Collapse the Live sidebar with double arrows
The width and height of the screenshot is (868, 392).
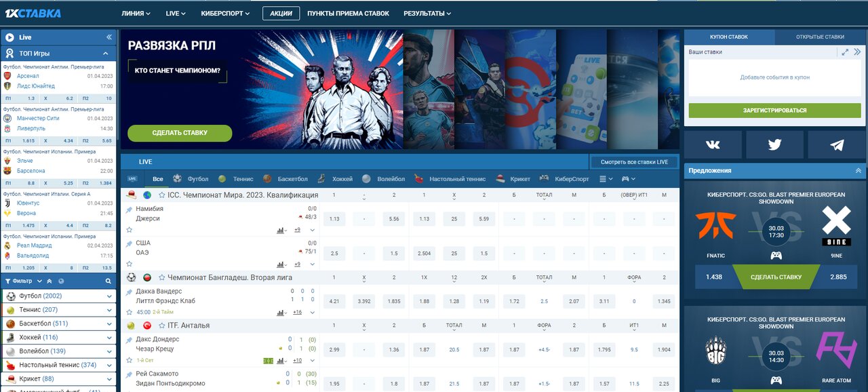pyautogui.click(x=109, y=37)
